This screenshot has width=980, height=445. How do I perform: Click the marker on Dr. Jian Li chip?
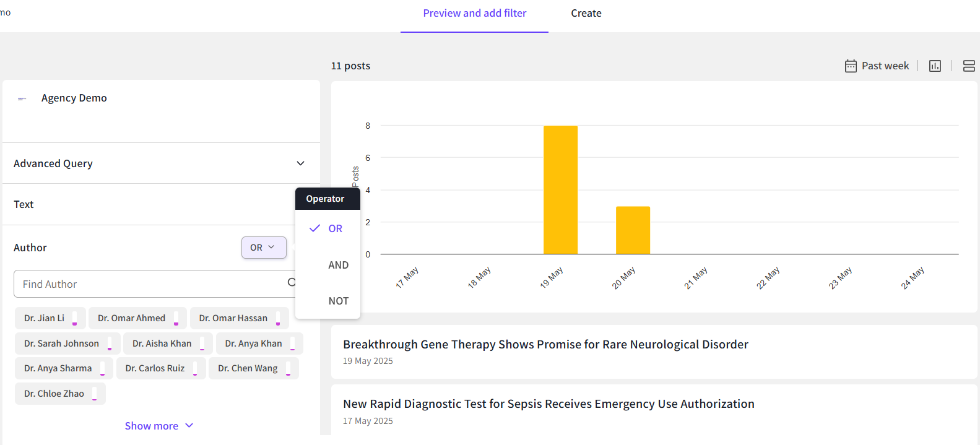[x=74, y=319]
